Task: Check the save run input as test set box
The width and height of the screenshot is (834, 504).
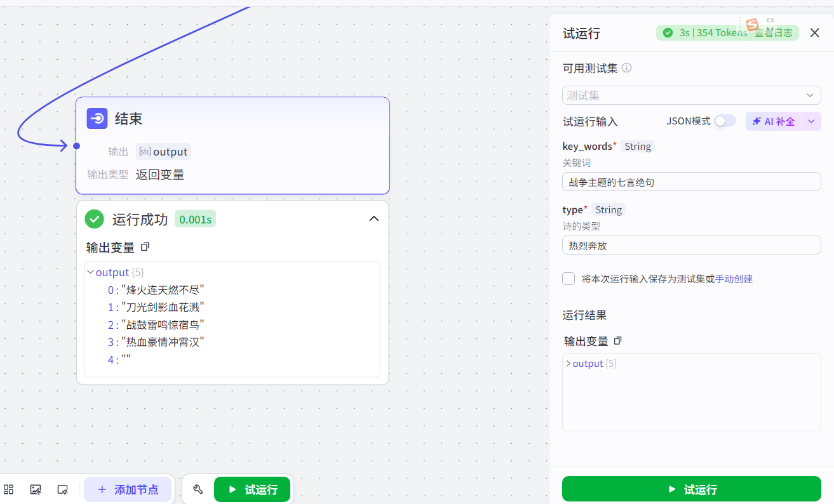Action: 568,279
